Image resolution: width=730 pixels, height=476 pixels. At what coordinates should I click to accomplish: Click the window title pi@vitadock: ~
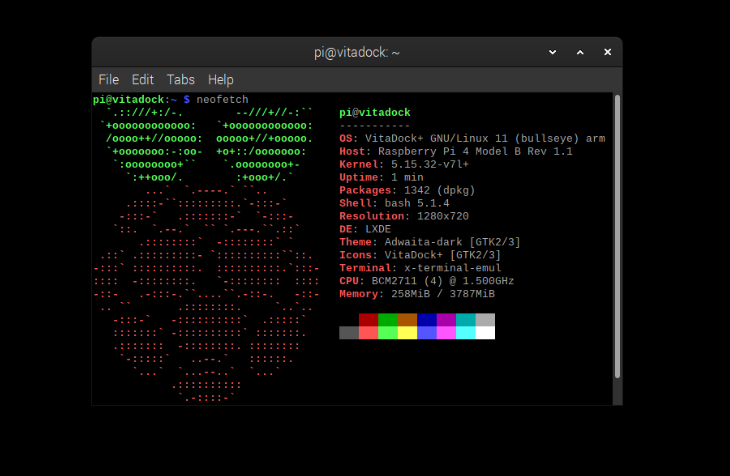coord(357,52)
